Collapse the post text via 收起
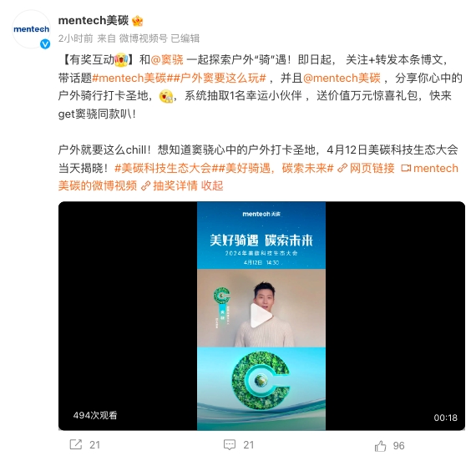The height and width of the screenshot is (456, 476). (x=212, y=185)
